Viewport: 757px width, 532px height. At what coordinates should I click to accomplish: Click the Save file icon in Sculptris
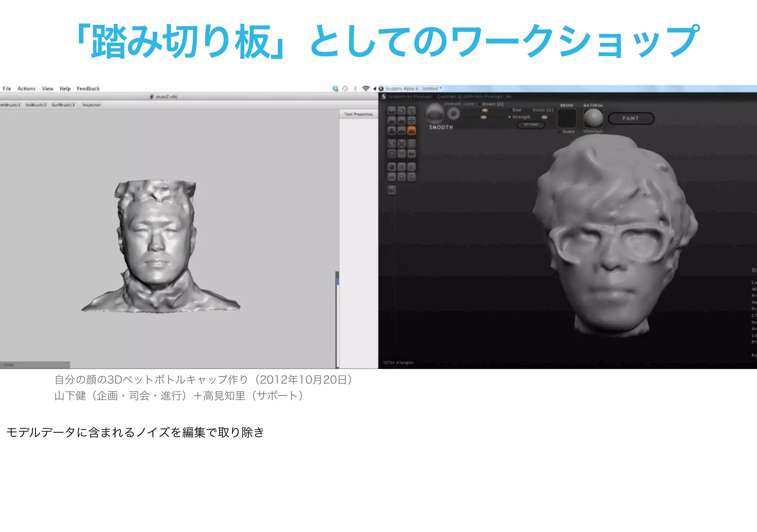pyautogui.click(x=411, y=177)
